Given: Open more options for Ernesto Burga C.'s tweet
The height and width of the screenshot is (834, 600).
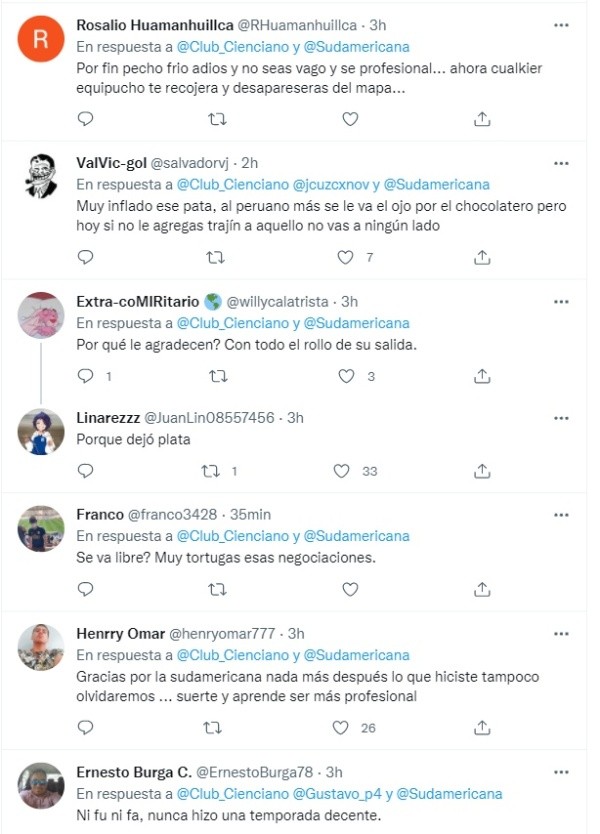Looking at the screenshot, I should (561, 772).
